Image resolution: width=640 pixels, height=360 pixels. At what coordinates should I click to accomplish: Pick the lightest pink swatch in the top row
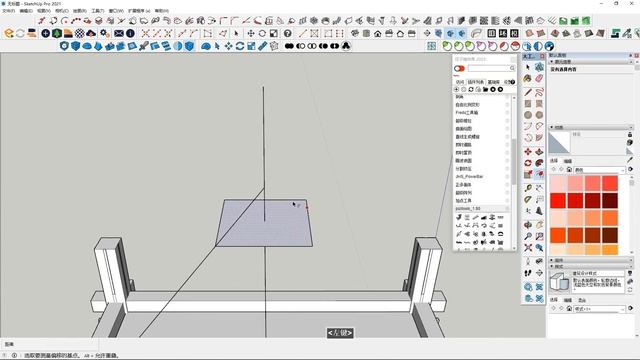click(x=558, y=183)
